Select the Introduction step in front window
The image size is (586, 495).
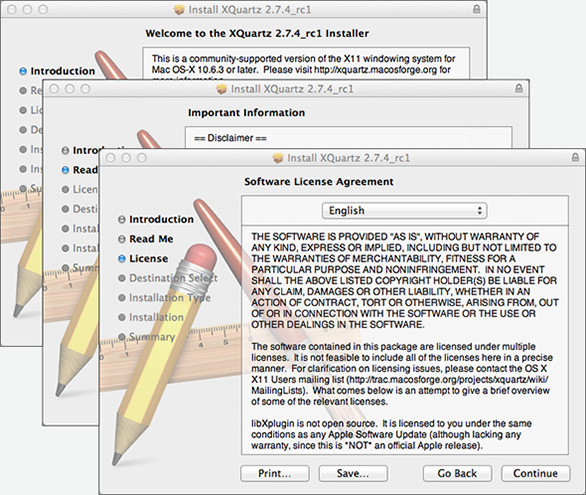click(x=161, y=219)
